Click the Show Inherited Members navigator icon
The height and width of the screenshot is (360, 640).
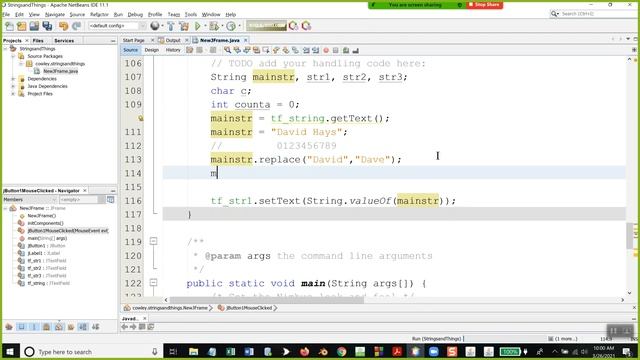click(9, 327)
